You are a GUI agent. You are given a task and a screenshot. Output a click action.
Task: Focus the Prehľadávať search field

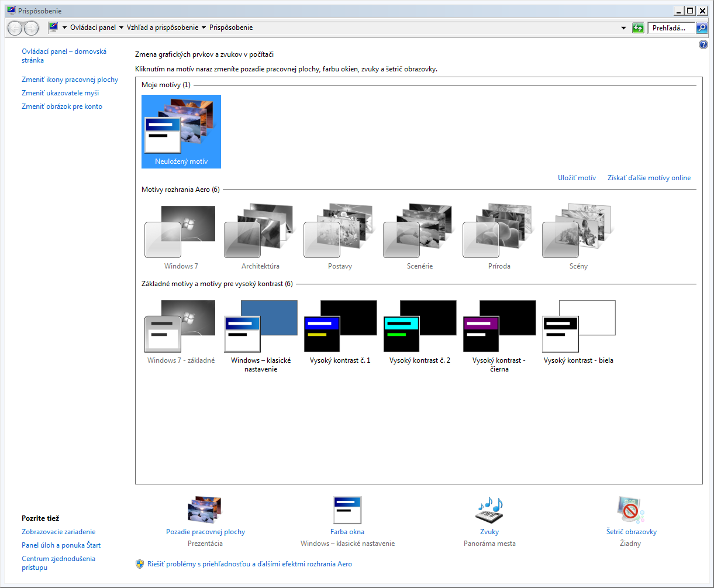(x=671, y=27)
